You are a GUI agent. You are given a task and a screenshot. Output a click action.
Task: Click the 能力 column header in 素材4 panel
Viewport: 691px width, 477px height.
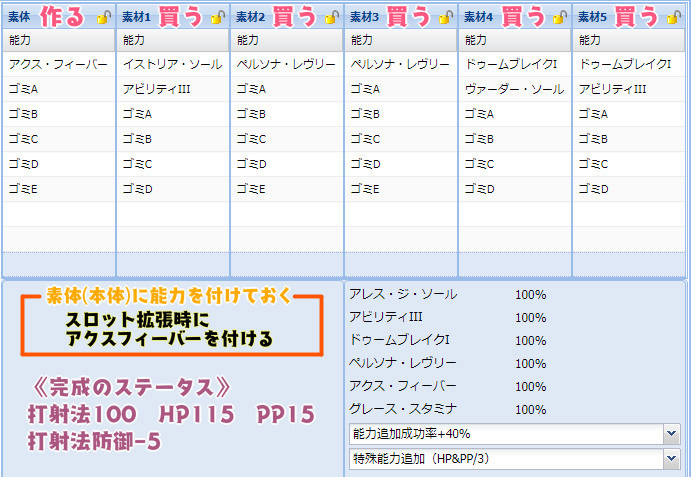click(515, 40)
